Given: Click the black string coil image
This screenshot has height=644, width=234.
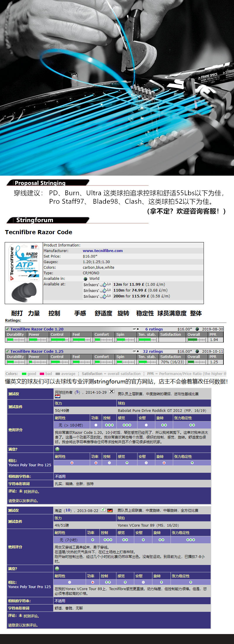Looking at the screenshot, I should (x=24, y=292).
